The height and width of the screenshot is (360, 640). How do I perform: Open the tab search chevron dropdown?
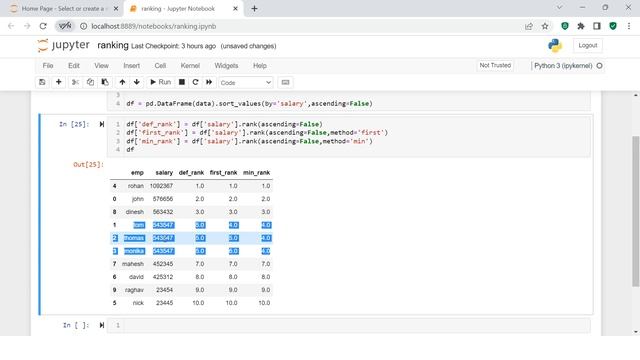(x=560, y=8)
